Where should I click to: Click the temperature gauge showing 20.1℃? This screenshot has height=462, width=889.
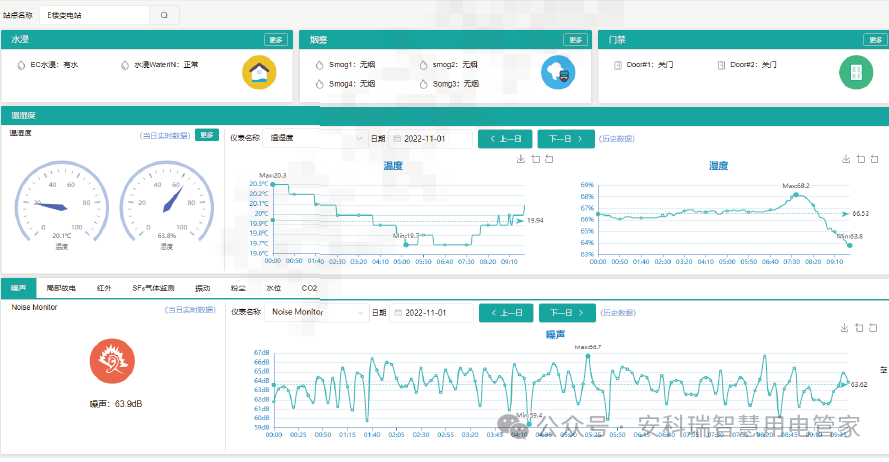61,204
